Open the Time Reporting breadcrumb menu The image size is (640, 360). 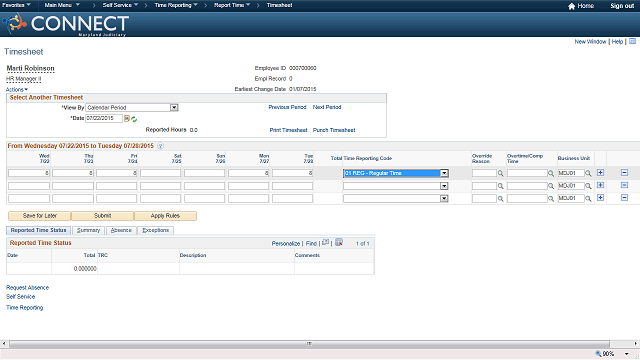pos(176,5)
